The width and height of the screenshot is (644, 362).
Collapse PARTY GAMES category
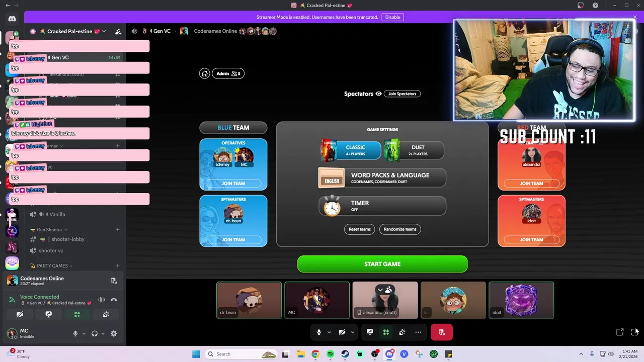point(52,266)
